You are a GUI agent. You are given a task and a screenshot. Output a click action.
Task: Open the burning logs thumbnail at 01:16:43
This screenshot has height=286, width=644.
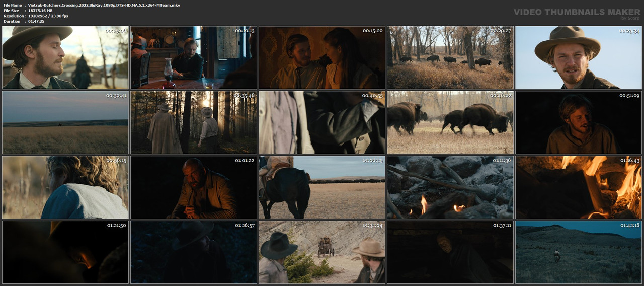579,187
